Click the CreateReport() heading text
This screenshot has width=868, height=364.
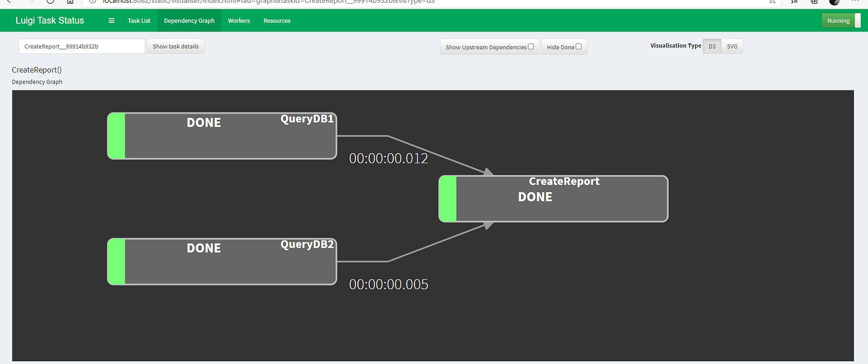point(37,70)
